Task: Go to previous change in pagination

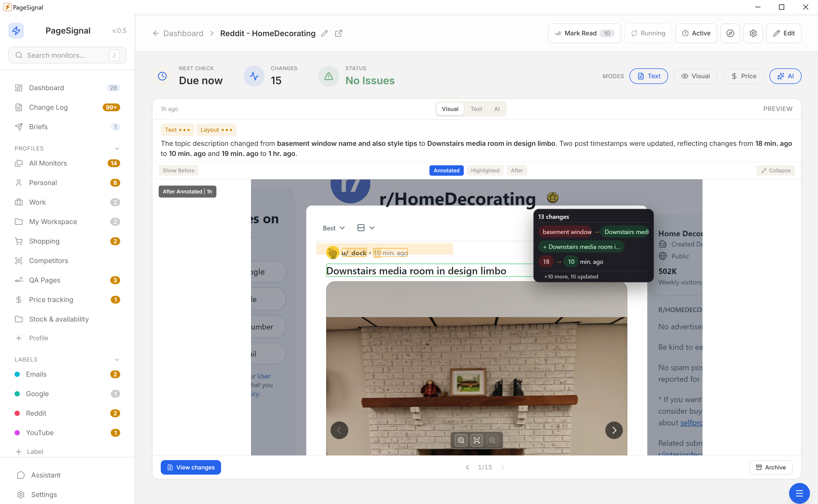Action: 468,467
